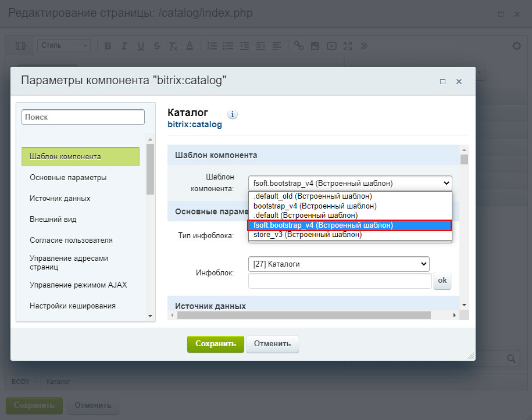Open the Стиль dropdown in editor toolbar
The width and height of the screenshot is (532, 420).
pos(64,46)
